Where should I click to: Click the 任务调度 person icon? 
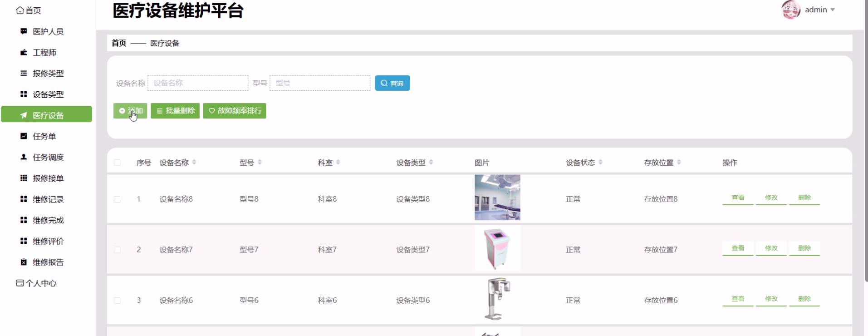point(24,157)
